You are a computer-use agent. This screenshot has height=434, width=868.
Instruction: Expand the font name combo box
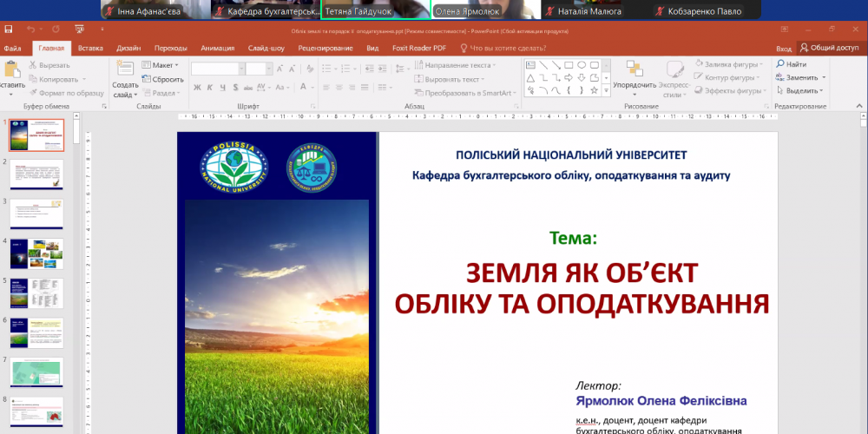tap(240, 69)
